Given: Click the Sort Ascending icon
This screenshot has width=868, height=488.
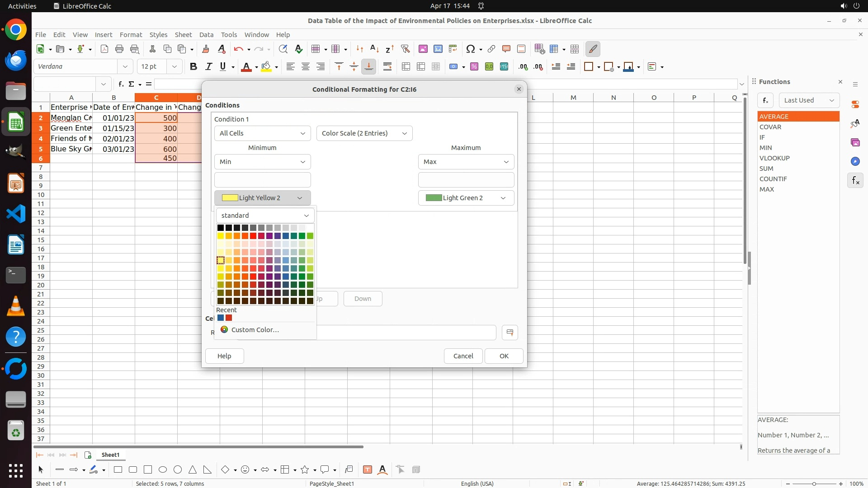Looking at the screenshot, I should pos(374,49).
